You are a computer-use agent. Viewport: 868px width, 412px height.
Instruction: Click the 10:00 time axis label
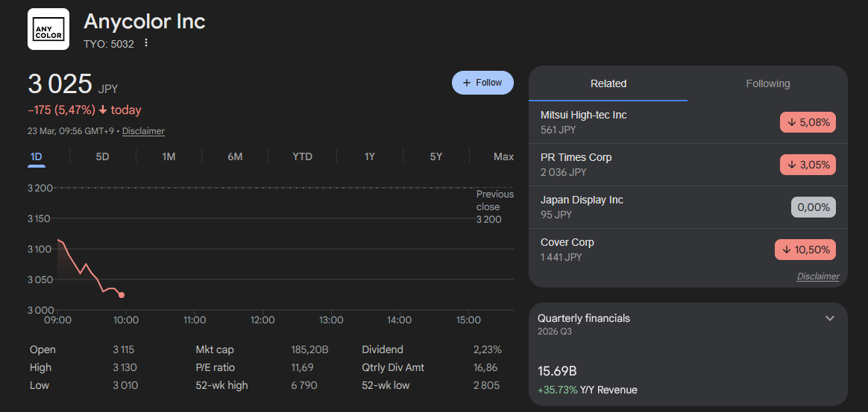click(x=126, y=320)
